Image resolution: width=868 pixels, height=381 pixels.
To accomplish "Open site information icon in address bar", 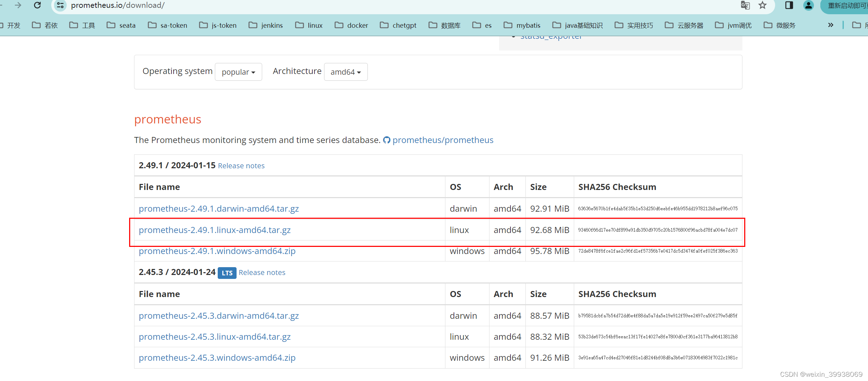I will point(60,5).
